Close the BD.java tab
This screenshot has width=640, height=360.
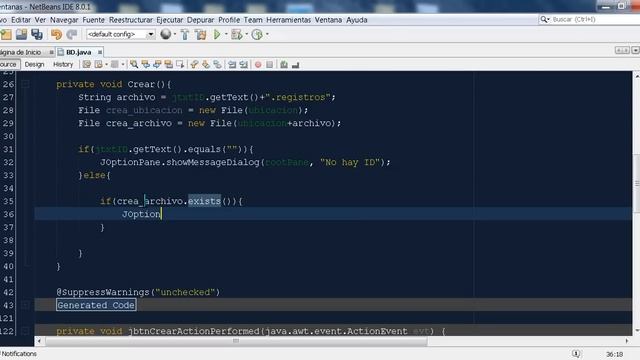[100, 52]
